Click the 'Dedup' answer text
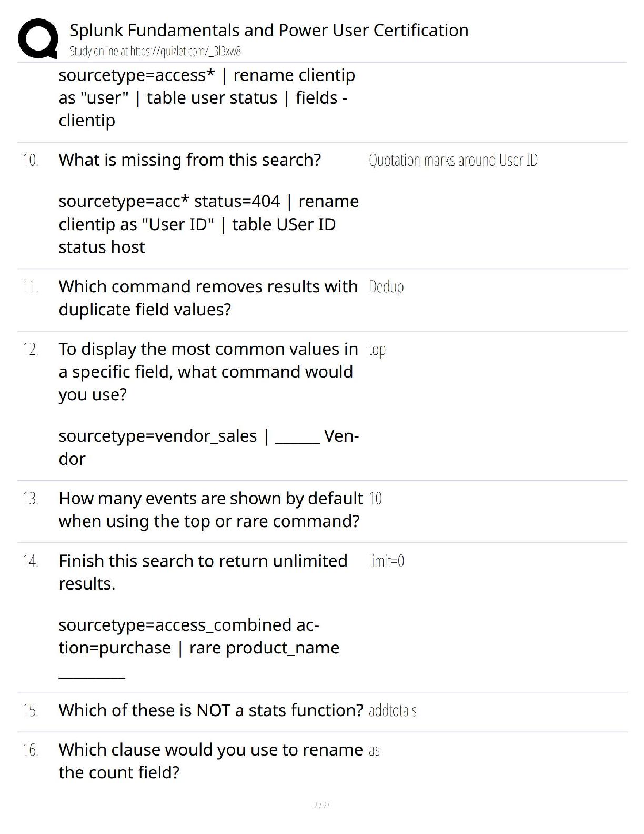The width and height of the screenshot is (644, 834). (x=386, y=287)
